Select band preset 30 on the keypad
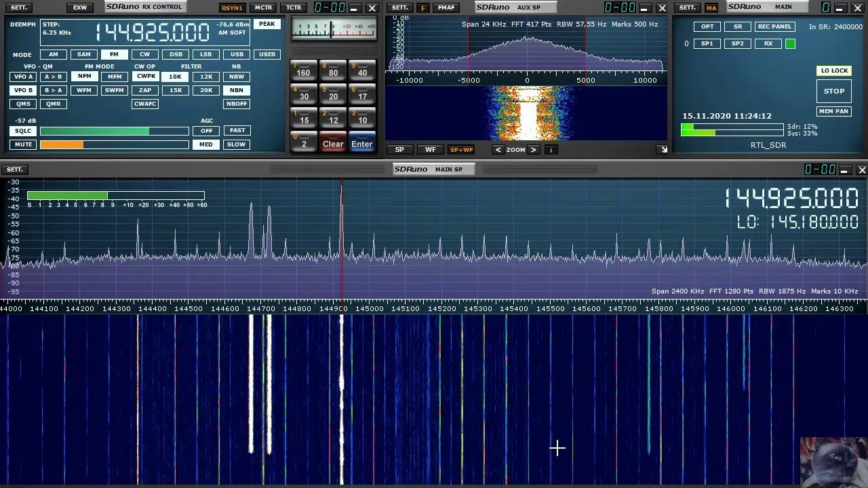This screenshot has height=488, width=868. click(x=304, y=94)
